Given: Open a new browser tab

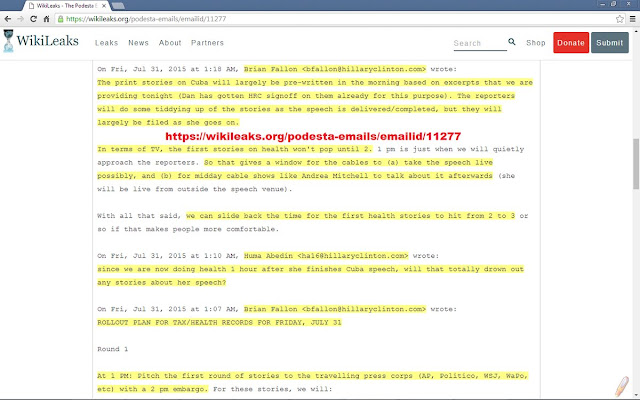Looking at the screenshot, I should (x=118, y=6).
